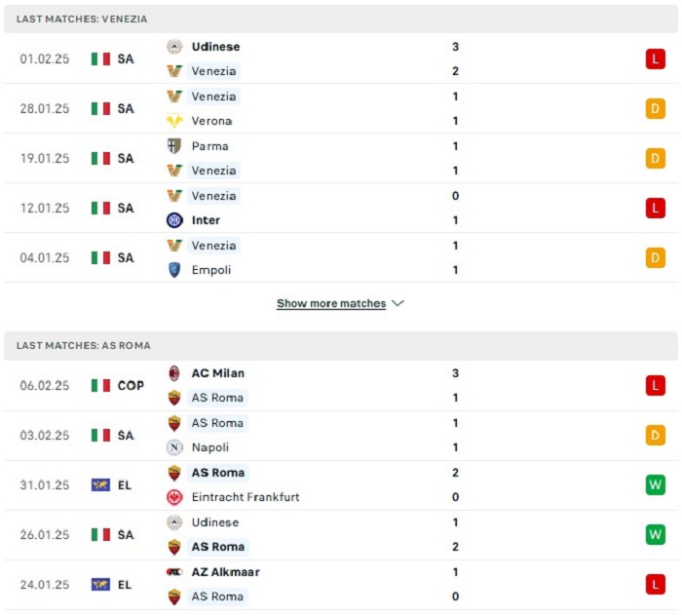
Task: Click the Napoli club crest
Action: point(174,447)
